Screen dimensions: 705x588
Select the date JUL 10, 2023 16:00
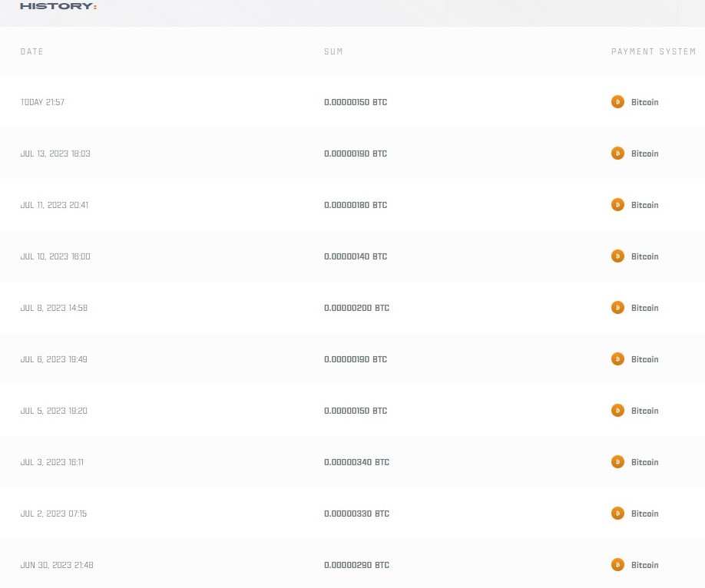[x=55, y=256]
